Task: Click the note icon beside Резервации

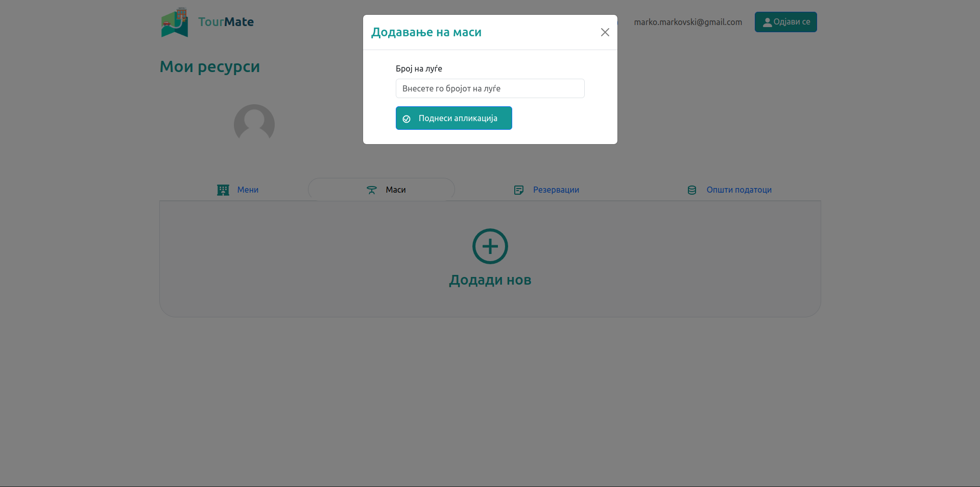Action: tap(519, 190)
